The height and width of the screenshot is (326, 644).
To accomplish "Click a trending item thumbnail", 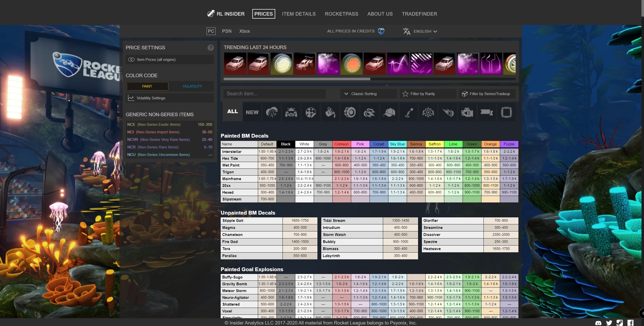I will click(235, 63).
